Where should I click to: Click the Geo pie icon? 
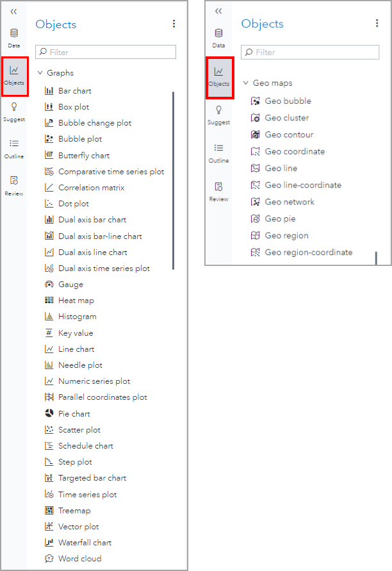(x=256, y=219)
